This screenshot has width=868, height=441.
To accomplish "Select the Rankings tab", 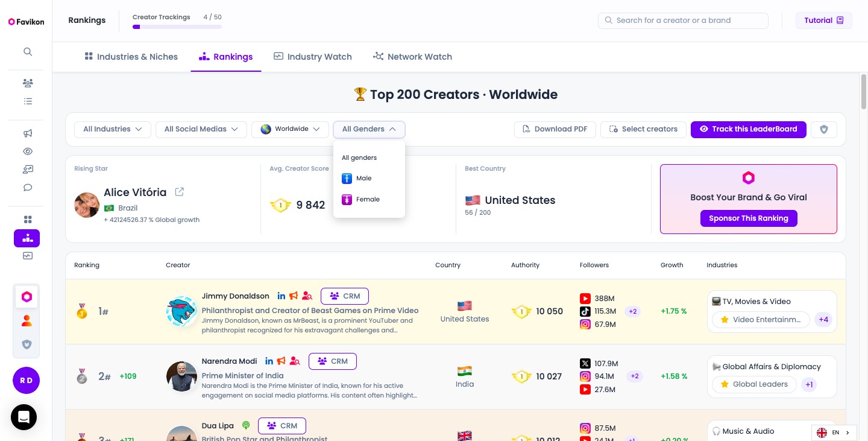I will 226,57.
